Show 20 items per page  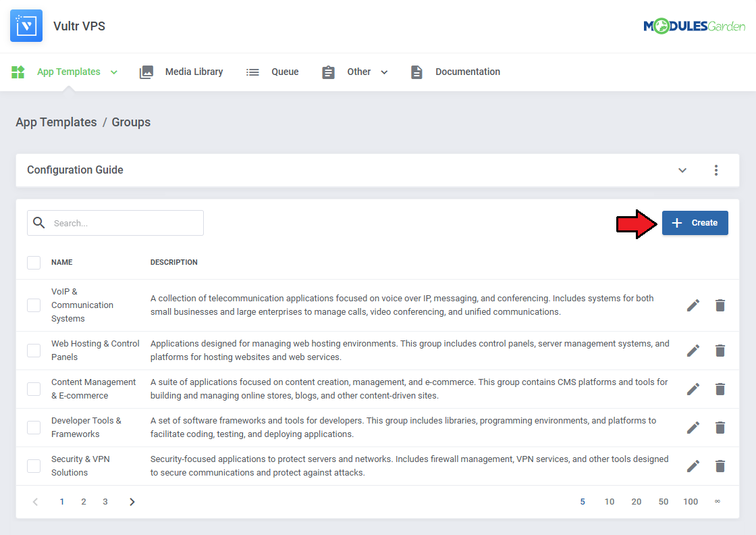tap(637, 502)
